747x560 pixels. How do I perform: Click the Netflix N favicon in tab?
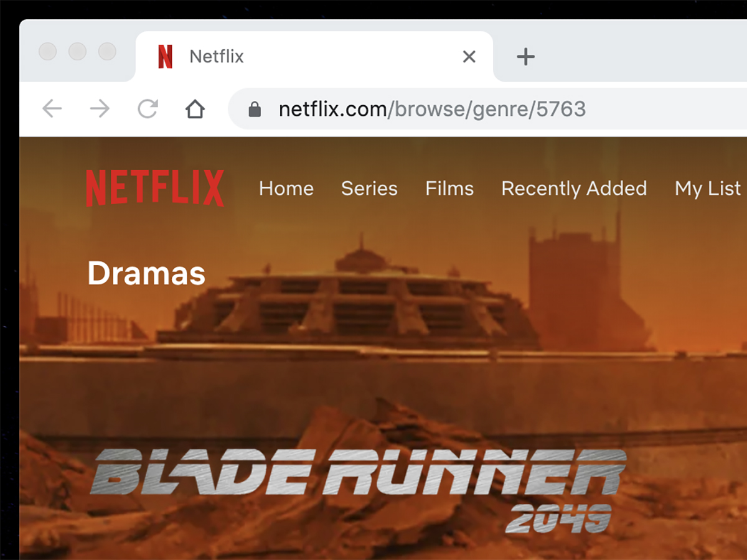pos(165,57)
